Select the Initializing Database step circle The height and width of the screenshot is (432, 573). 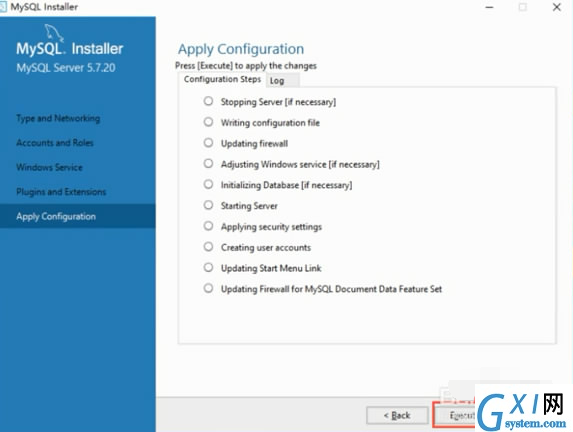tap(208, 184)
